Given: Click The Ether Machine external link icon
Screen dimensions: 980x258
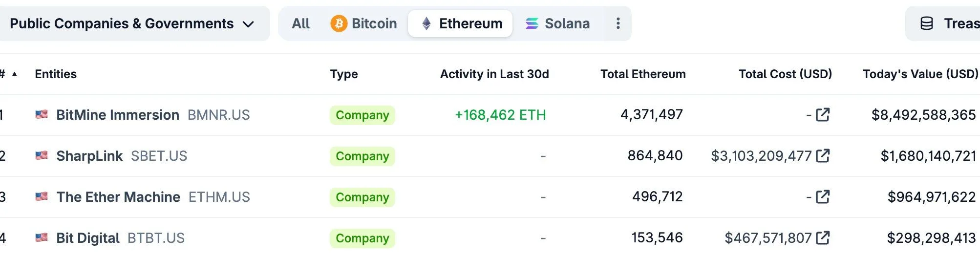Looking at the screenshot, I should (823, 197).
